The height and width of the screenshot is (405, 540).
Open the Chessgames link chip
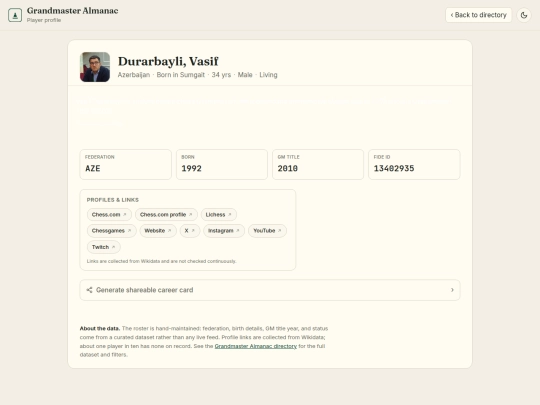point(112,231)
